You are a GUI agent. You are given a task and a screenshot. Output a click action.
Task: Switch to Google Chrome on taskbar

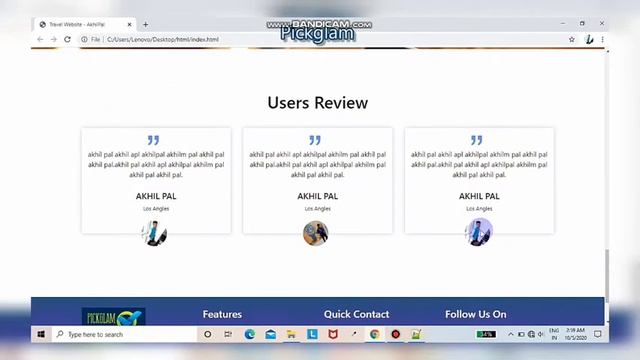(374, 334)
